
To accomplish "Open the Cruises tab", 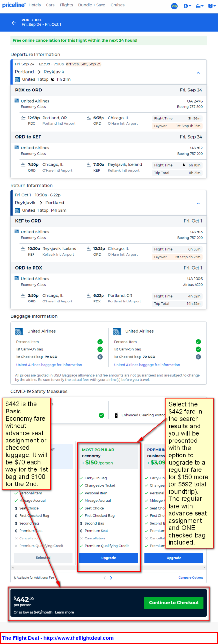I will click(117, 5).
